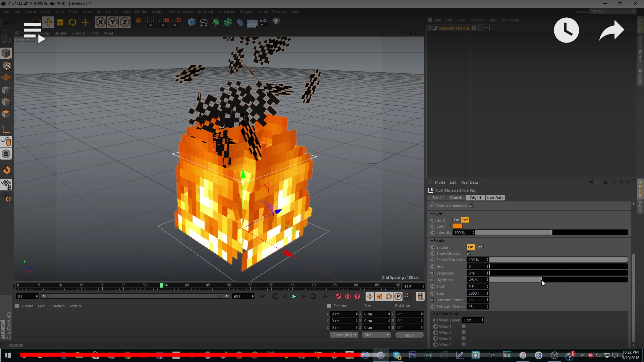Open Edit Render Settings icon
The width and height of the screenshot is (644, 362).
(x=176, y=22)
